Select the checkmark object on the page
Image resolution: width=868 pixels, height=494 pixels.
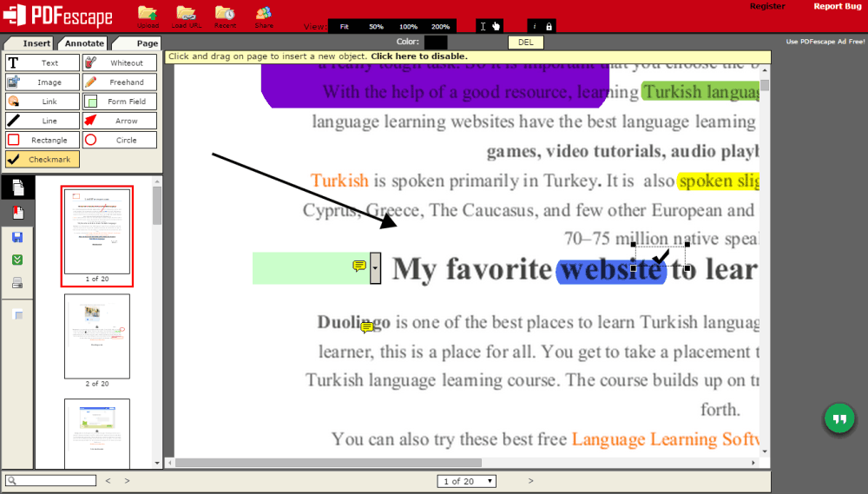coord(661,256)
